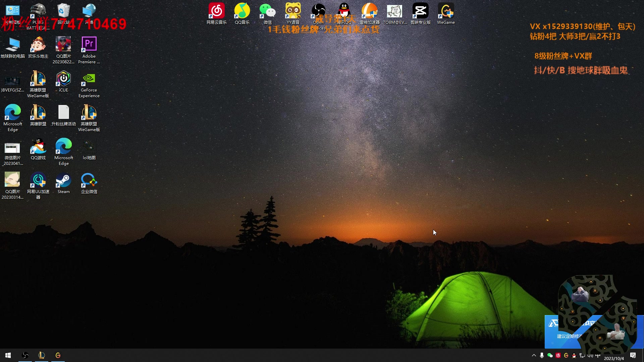Select the lol地图 desktop file
644x362 pixels.
point(89,149)
